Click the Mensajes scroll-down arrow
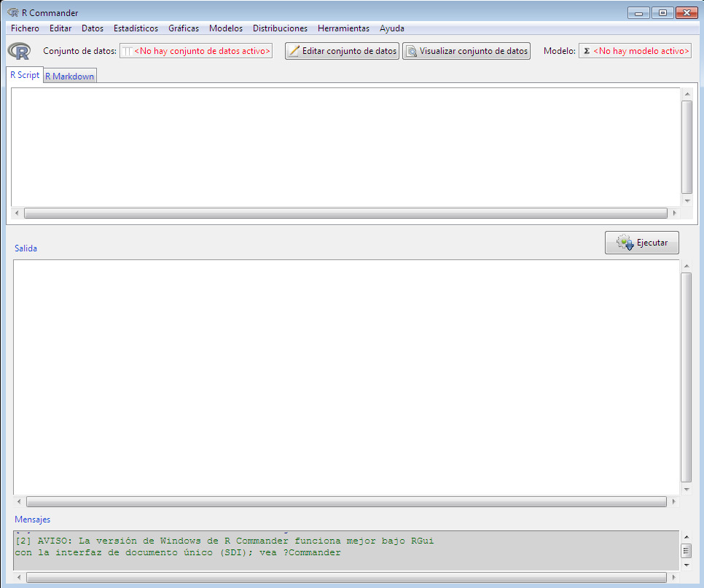Screen dimensions: 704x588 686,565
